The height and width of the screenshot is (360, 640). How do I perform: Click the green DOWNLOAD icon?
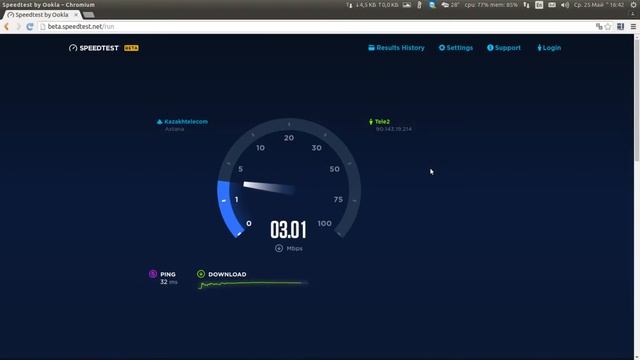click(201, 274)
